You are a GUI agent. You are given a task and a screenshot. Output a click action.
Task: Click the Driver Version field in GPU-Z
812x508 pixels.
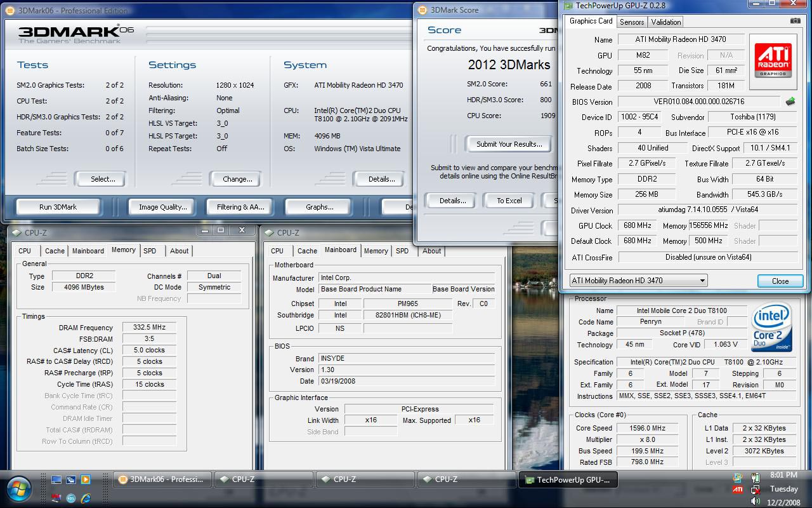pos(707,210)
